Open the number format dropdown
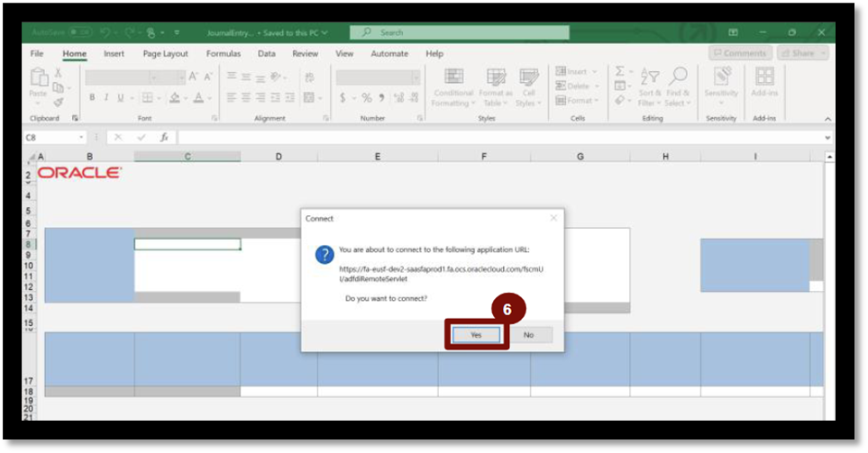The height and width of the screenshot is (453, 868). [415, 77]
